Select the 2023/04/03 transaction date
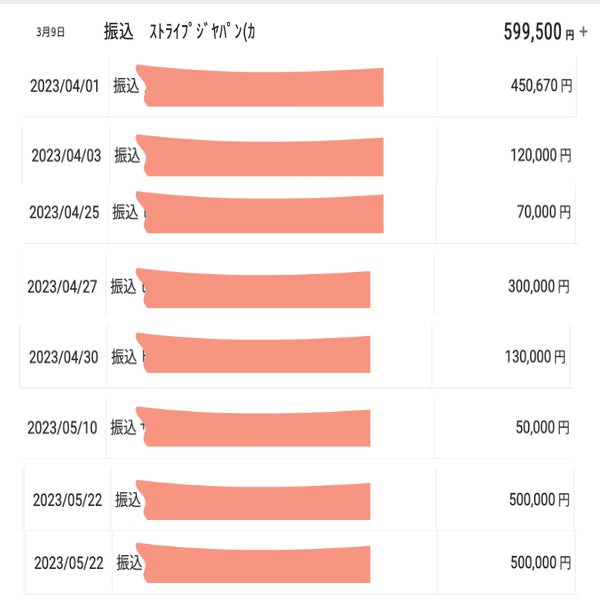The height and width of the screenshot is (600, 600). [x=66, y=155]
